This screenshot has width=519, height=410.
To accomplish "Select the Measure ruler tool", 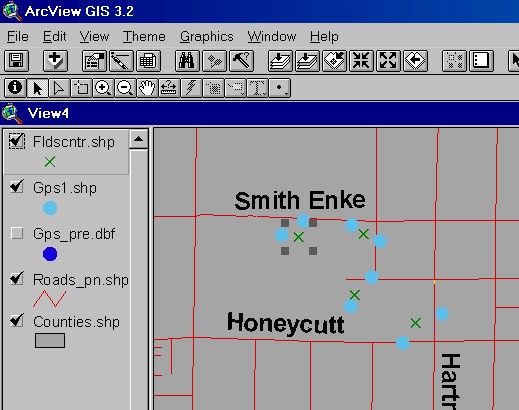I will coord(169,88).
